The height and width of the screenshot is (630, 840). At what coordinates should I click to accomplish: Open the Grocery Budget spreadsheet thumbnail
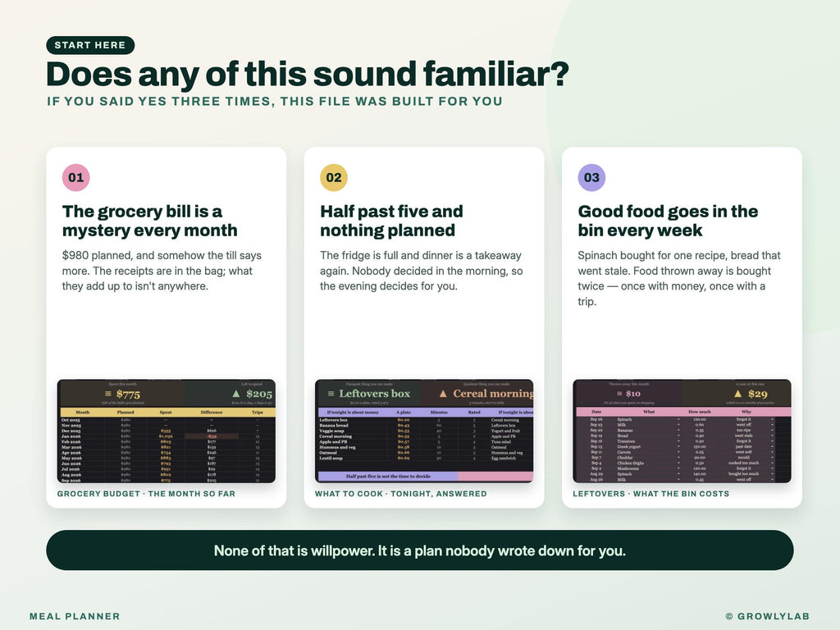pos(166,431)
